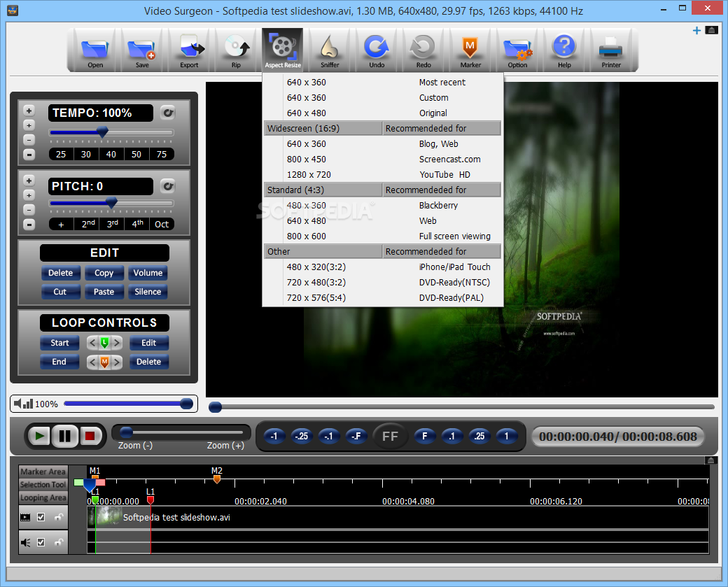728x587 pixels.
Task: Choose 480 x 360 Blackberry preset
Action: click(383, 205)
